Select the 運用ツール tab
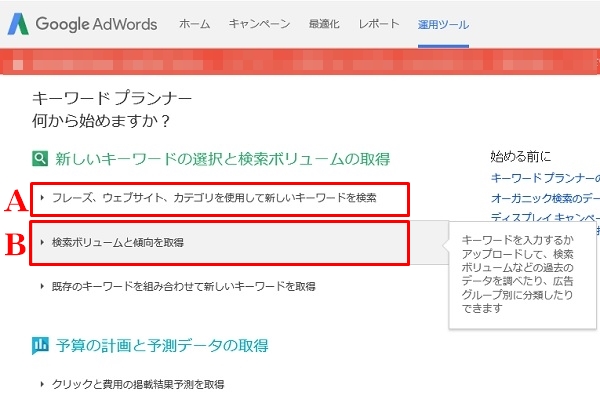The width and height of the screenshot is (600, 410). point(443,25)
